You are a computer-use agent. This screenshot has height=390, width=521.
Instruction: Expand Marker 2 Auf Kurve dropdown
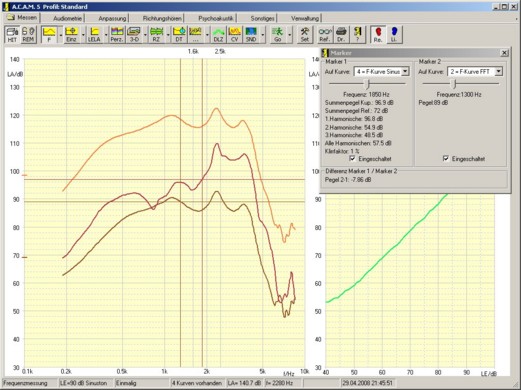point(498,71)
